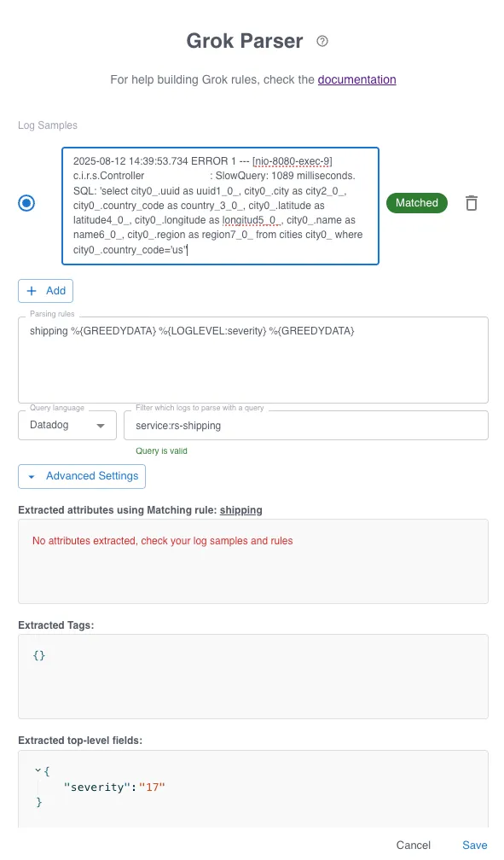Click the shipping matching rule link
Screen dimensions: 504x860
point(240,510)
